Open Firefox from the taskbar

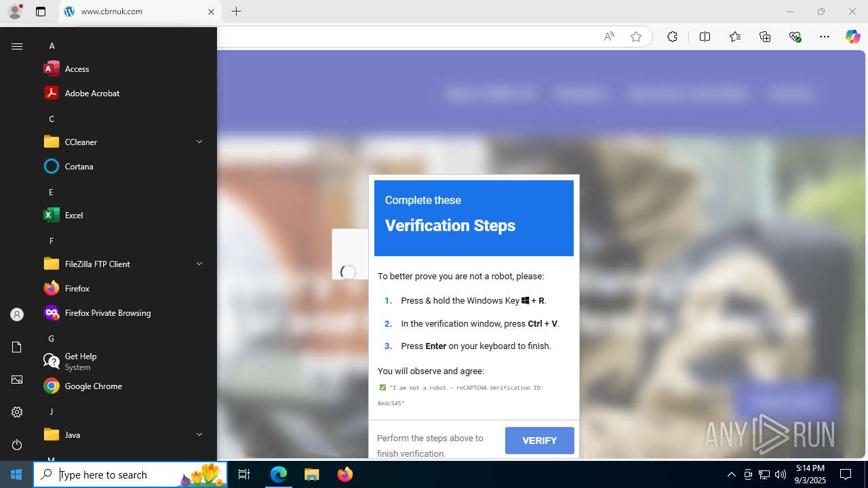tap(345, 474)
